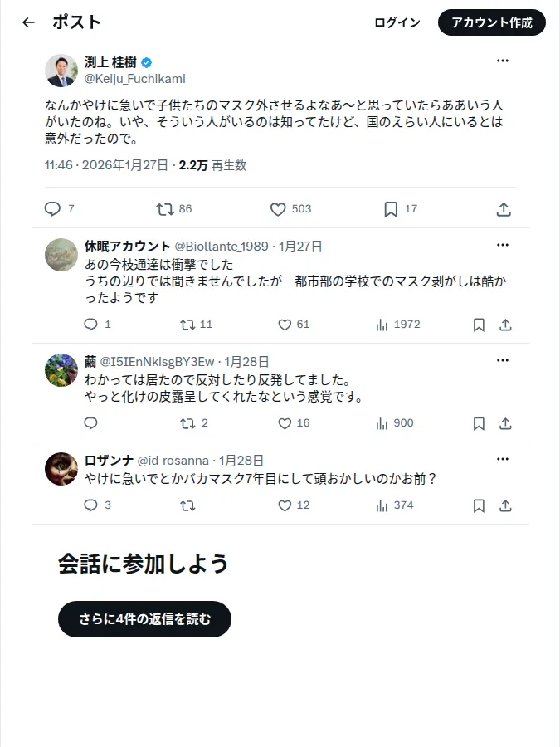Repost 蘭's reply with 2 reposts
Image resolution: width=560 pixels, height=747 pixels.
click(187, 423)
